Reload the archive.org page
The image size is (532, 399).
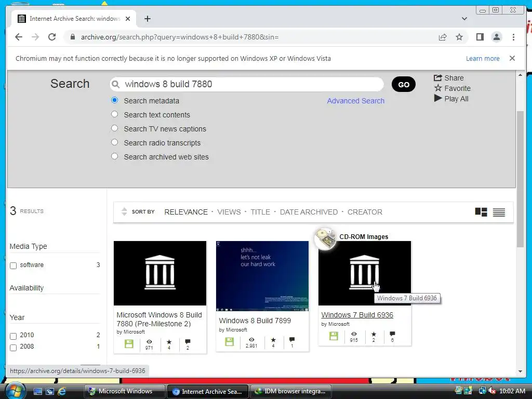tap(52, 37)
